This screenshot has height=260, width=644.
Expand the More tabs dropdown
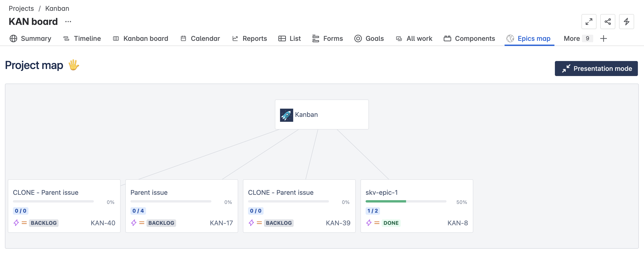578,39
